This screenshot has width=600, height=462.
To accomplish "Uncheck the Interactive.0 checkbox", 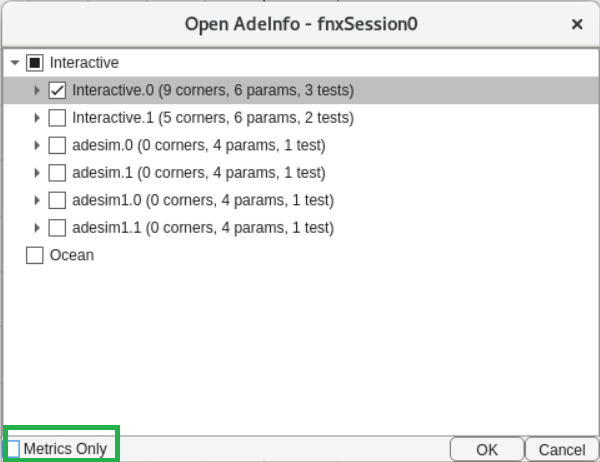I will 57,91.
